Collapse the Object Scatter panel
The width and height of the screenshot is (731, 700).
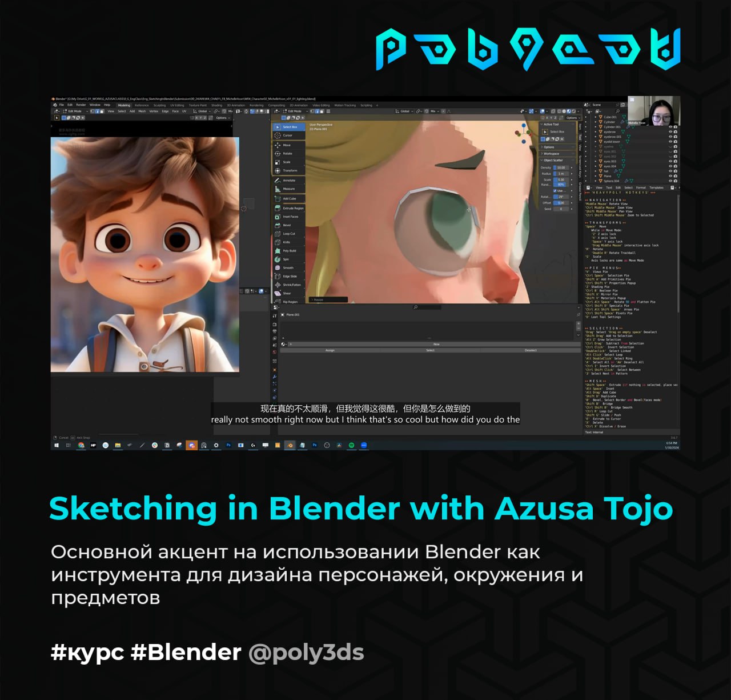click(557, 160)
